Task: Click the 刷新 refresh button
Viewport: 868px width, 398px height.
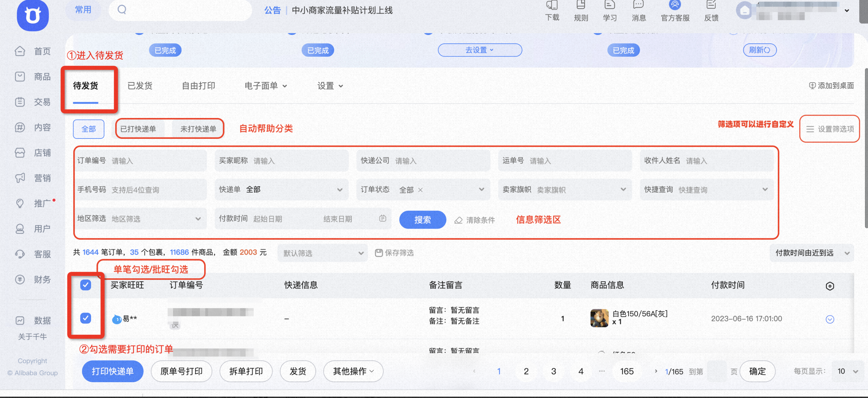Action: (759, 50)
